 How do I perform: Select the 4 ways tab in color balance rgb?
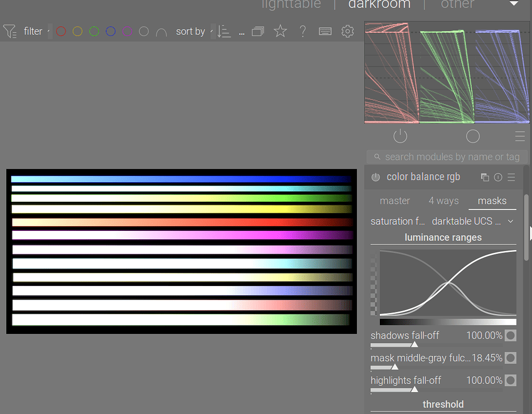(x=443, y=201)
